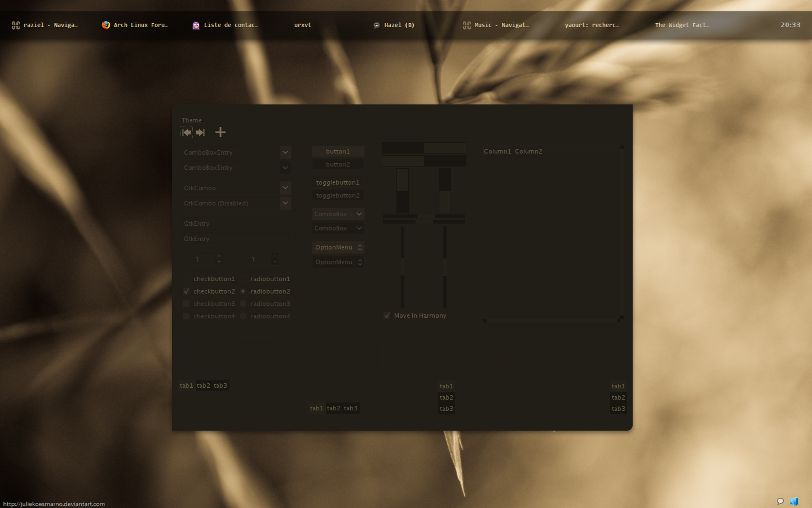Select tab3 in the vertical tab stack
The height and width of the screenshot is (508, 812).
[x=446, y=408]
